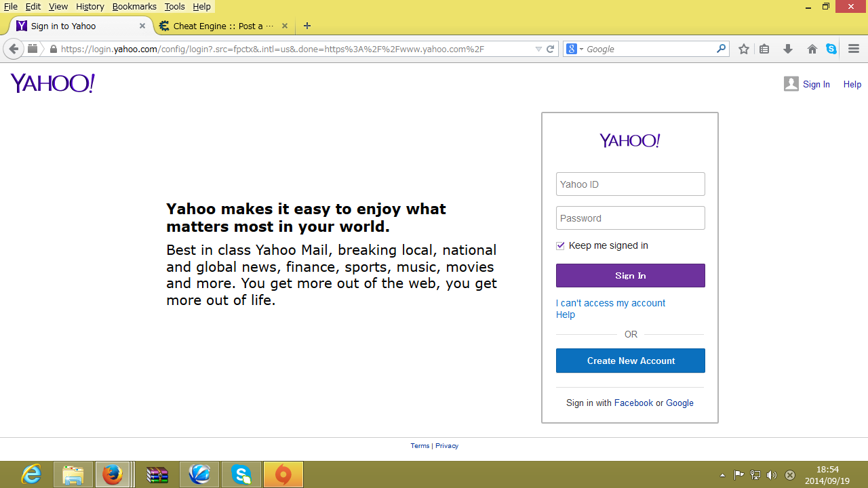This screenshot has height=488, width=868.
Task: Click the Skype toolbar icon
Action: [831, 49]
